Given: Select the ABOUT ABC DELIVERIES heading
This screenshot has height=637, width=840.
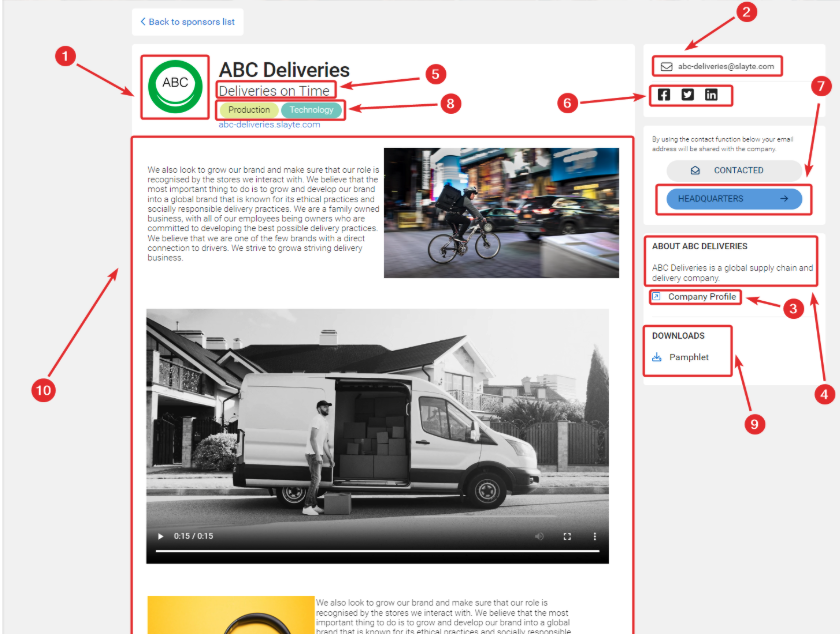Looking at the screenshot, I should click(700, 246).
